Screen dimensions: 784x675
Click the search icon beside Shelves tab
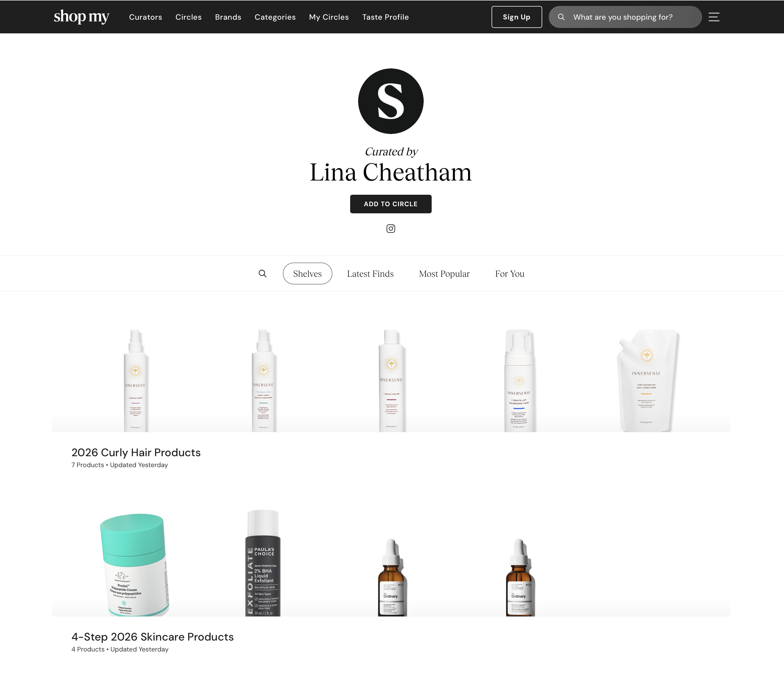[x=263, y=274]
